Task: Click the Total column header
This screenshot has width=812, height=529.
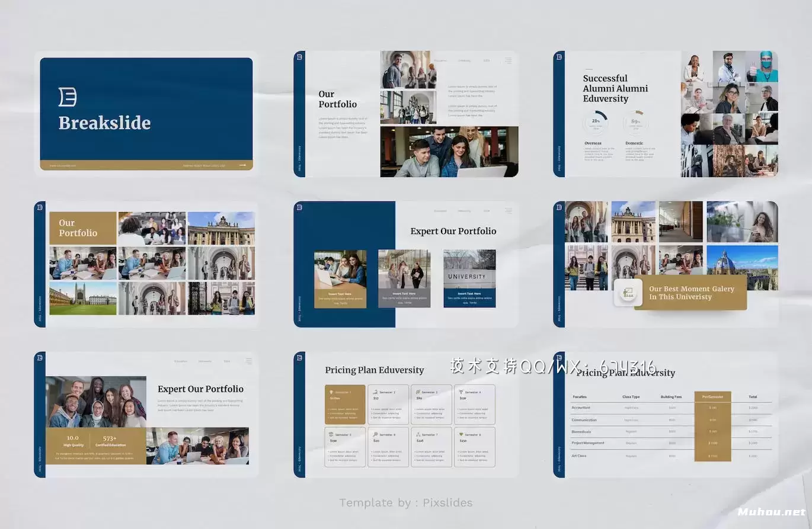Action: point(753,397)
